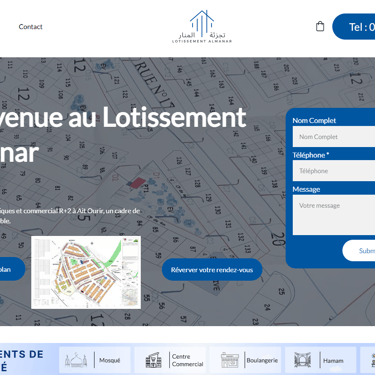Focus the Téléphone input field
375x375 pixels.
pyautogui.click(x=334, y=171)
